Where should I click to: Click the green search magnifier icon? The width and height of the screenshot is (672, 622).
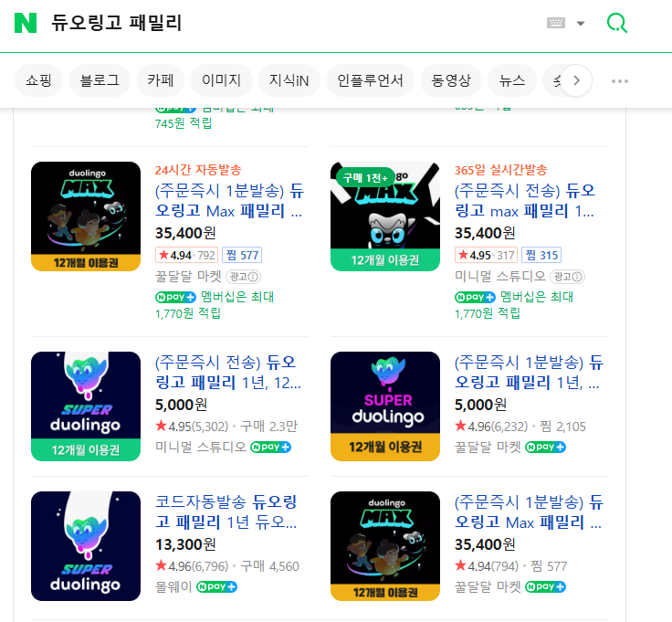click(617, 24)
